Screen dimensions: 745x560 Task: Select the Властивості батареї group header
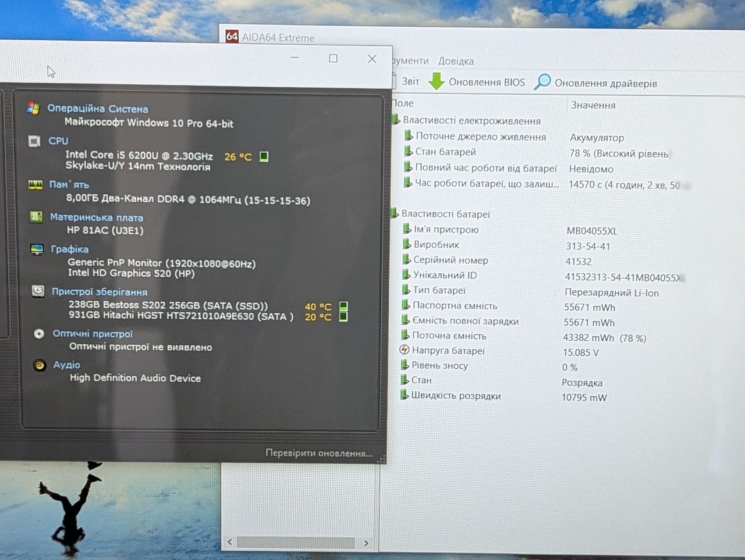coord(446,214)
